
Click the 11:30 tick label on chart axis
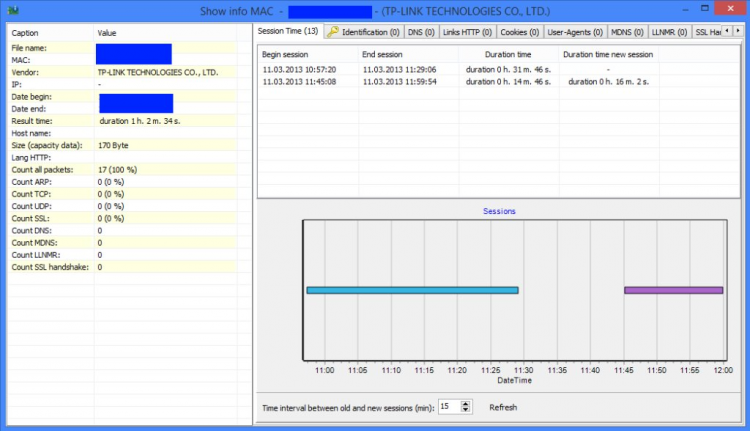click(x=523, y=370)
